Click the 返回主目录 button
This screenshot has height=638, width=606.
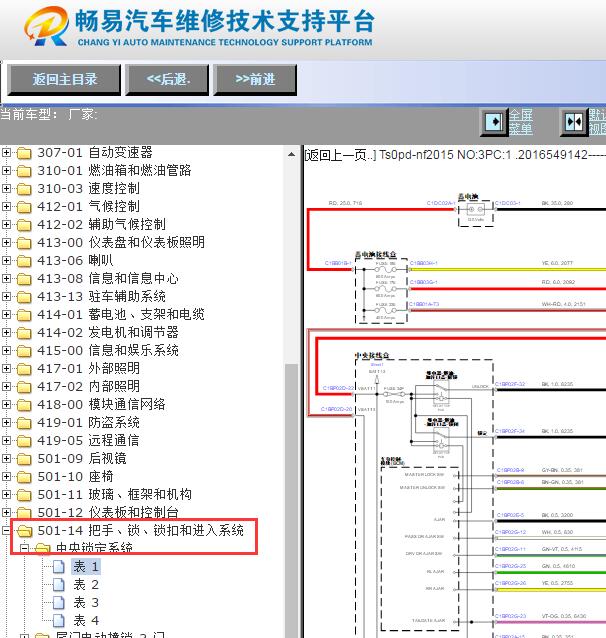(x=64, y=80)
